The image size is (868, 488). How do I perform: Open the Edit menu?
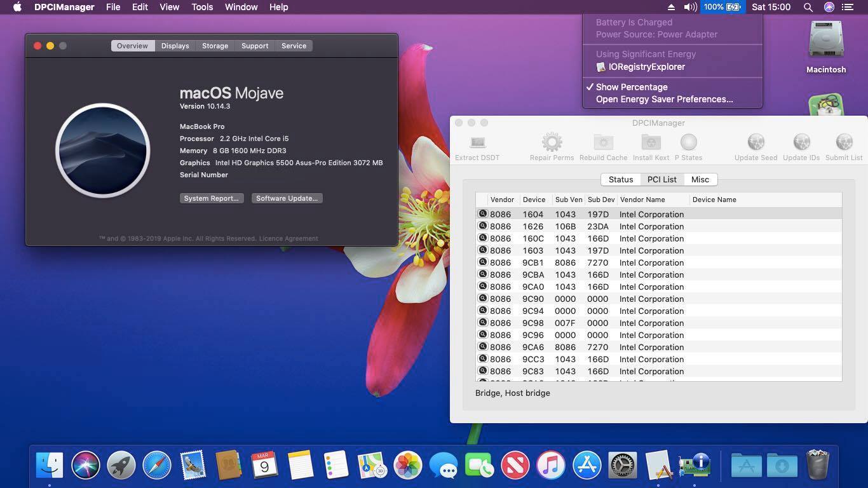140,7
